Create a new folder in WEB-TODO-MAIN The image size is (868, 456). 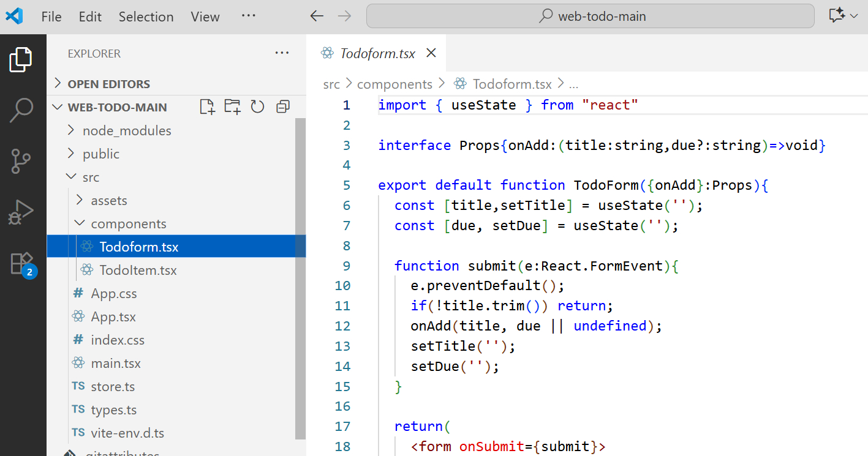232,107
